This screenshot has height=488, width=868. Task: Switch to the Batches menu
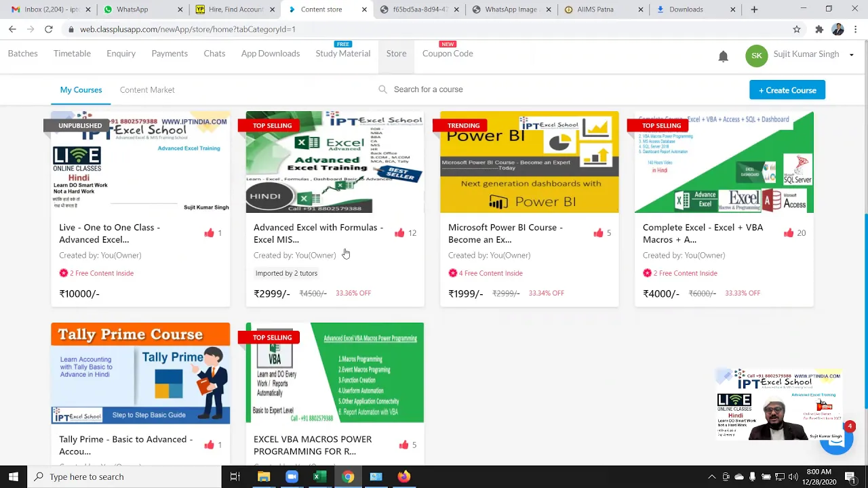pos(22,54)
